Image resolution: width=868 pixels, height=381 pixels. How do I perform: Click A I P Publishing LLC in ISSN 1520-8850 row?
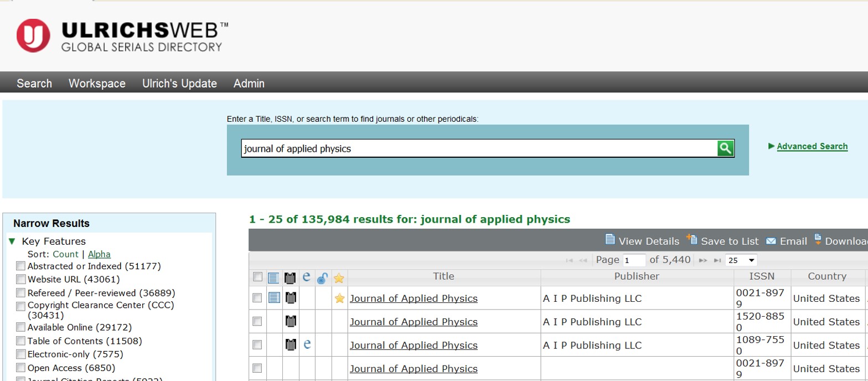point(592,322)
